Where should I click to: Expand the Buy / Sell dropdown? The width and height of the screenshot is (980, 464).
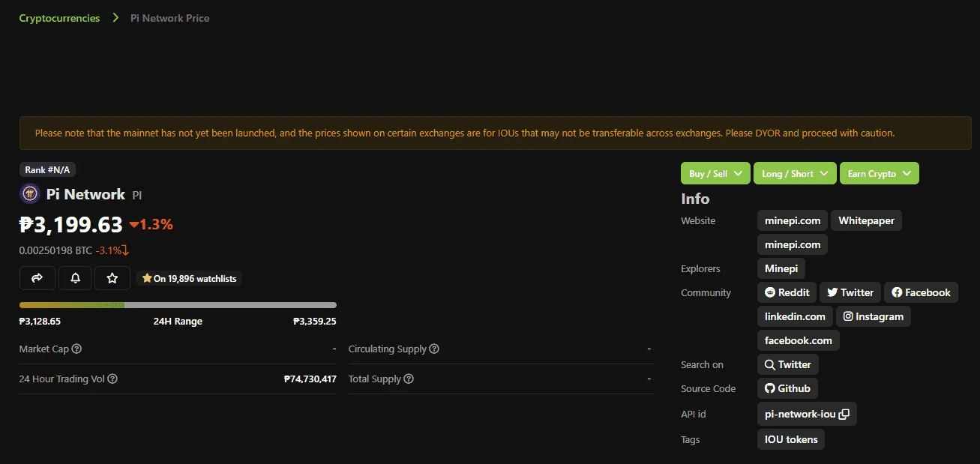point(715,173)
